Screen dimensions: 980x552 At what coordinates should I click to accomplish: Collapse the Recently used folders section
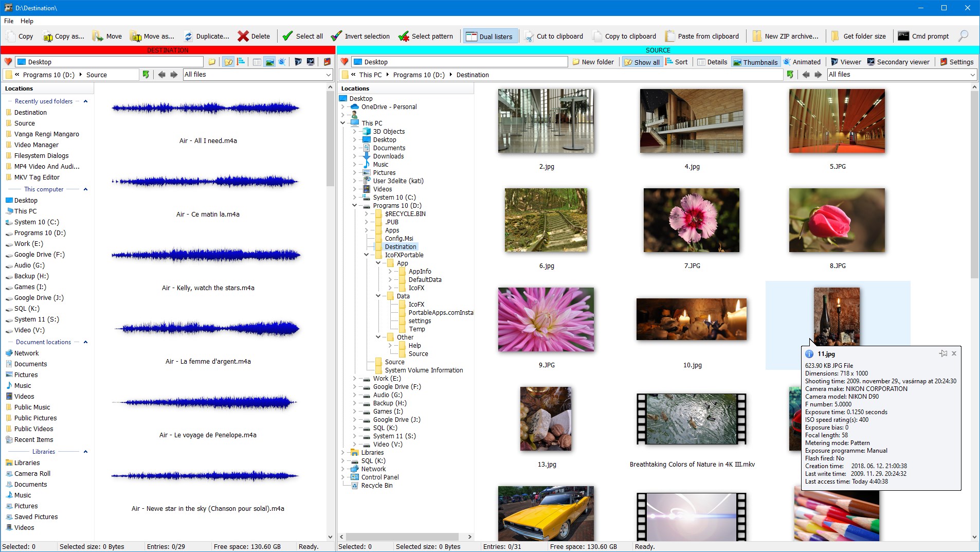click(85, 101)
